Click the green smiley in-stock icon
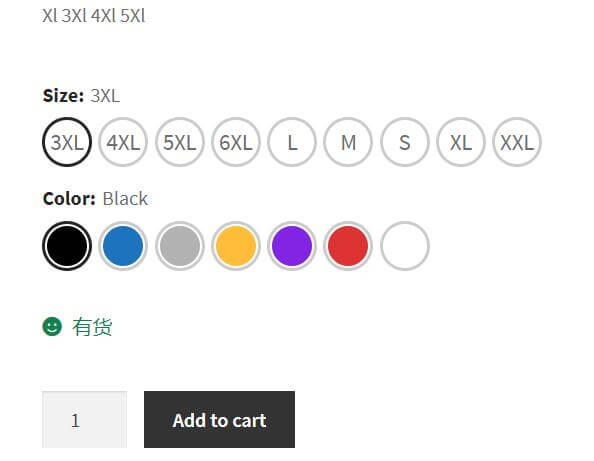594x461 pixels. click(x=52, y=327)
